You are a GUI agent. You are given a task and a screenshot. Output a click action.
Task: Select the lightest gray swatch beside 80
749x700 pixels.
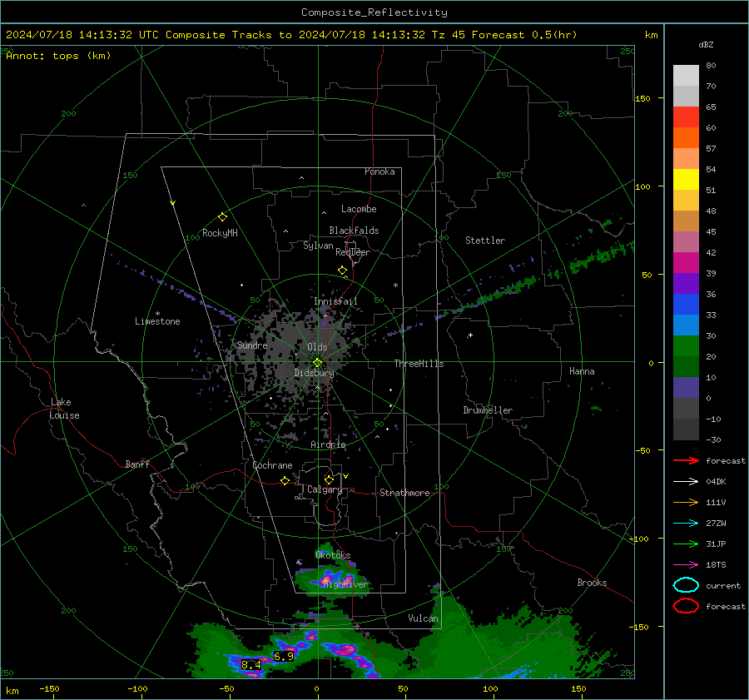(x=686, y=76)
